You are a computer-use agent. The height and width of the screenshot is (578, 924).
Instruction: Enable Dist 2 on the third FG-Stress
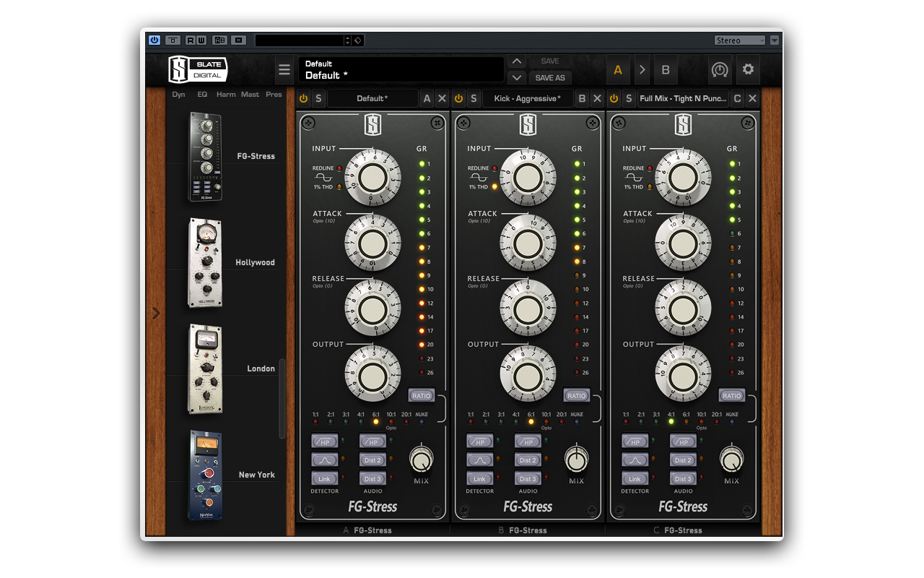pyautogui.click(x=683, y=460)
